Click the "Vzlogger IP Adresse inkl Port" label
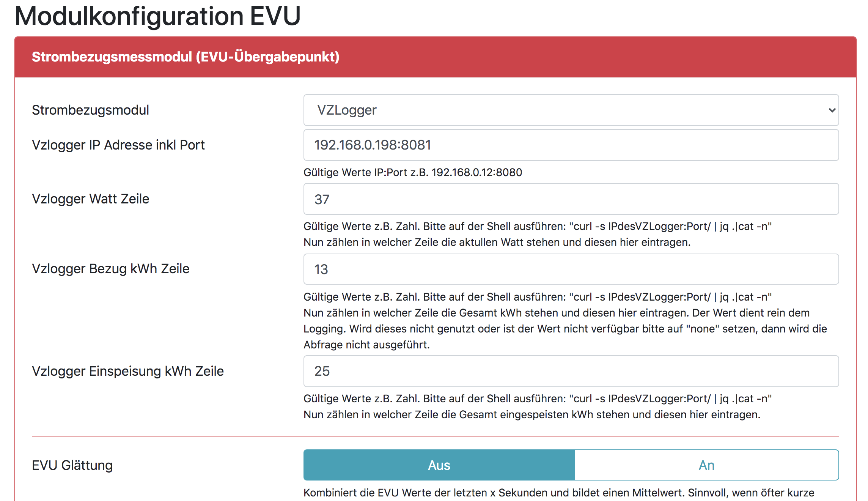The image size is (868, 501). pos(118,145)
